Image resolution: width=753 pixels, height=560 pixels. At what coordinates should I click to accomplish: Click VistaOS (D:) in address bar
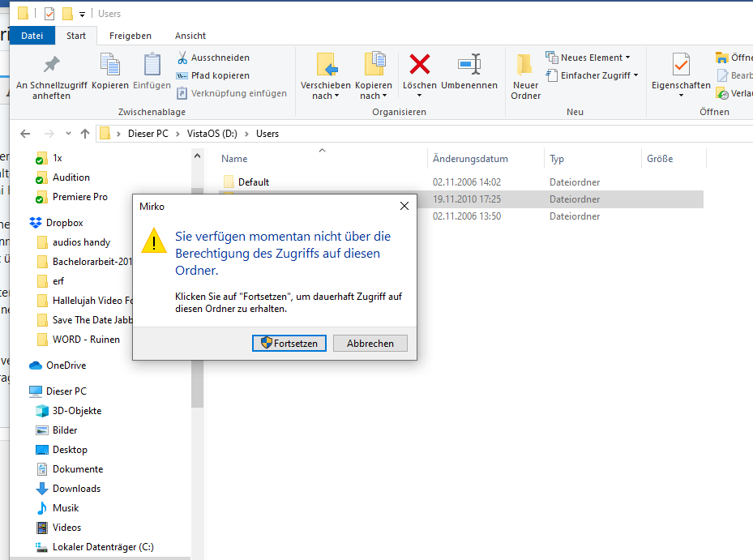(x=212, y=134)
